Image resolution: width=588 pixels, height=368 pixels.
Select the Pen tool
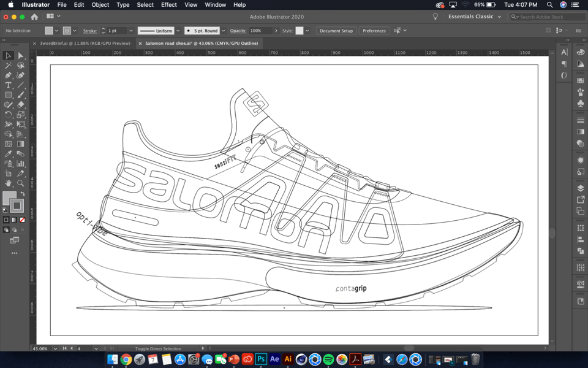8,75
